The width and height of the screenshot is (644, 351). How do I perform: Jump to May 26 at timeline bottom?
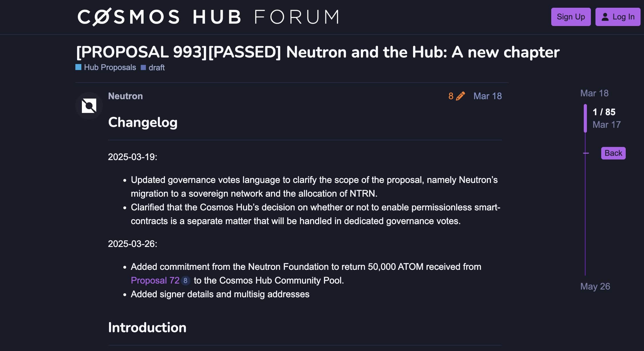(x=595, y=286)
